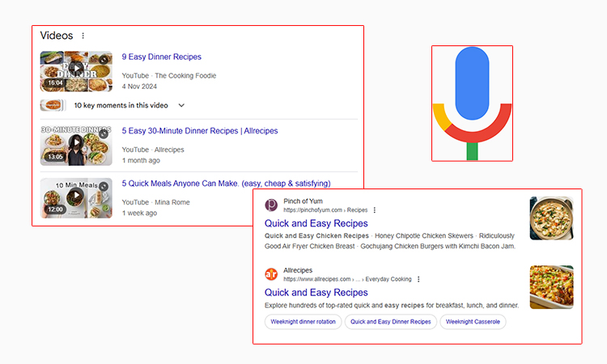Open Allrecipes Quick and Easy Recipes title
This screenshot has height=364, width=607.
pyautogui.click(x=316, y=293)
